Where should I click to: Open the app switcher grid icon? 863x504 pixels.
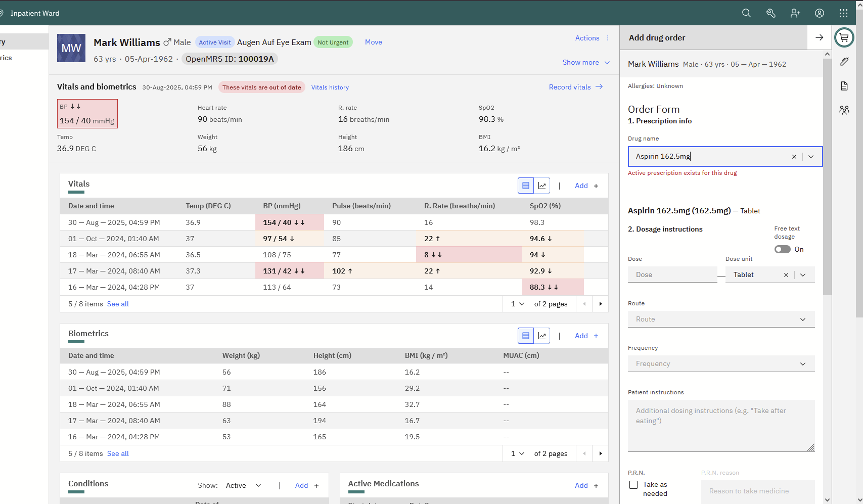pyautogui.click(x=843, y=13)
